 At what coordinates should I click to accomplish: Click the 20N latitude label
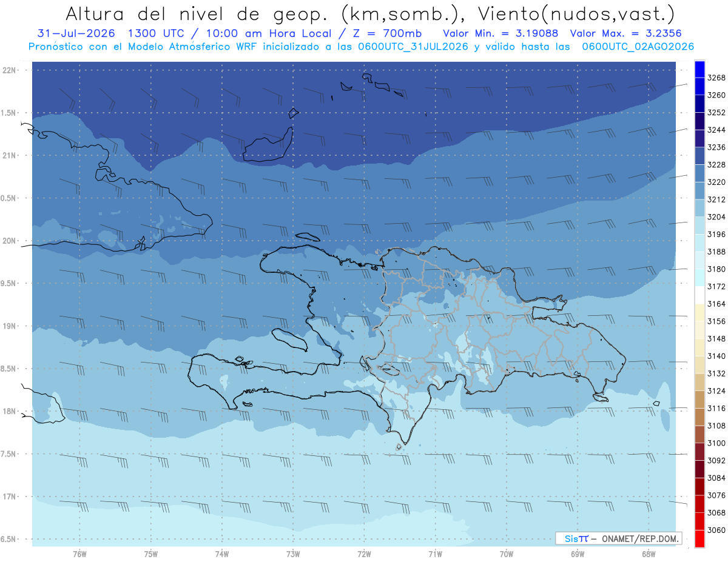[x=10, y=241]
